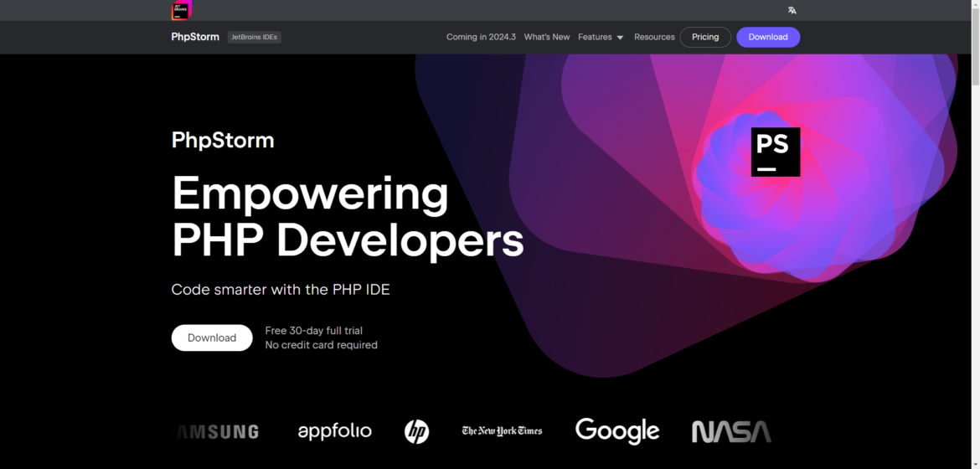The image size is (980, 469).
Task: Go to the What's New page
Action: click(x=547, y=37)
